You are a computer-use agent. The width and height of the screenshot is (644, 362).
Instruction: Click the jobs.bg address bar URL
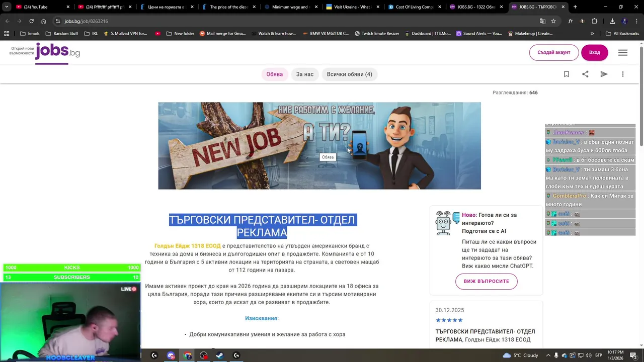[x=86, y=21]
